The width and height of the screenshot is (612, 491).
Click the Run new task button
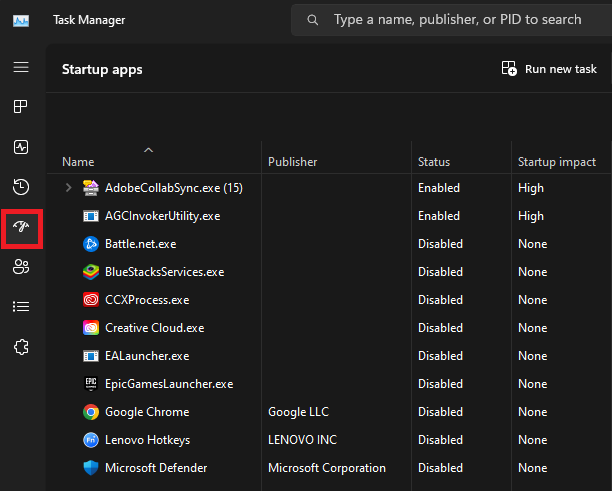tap(549, 69)
